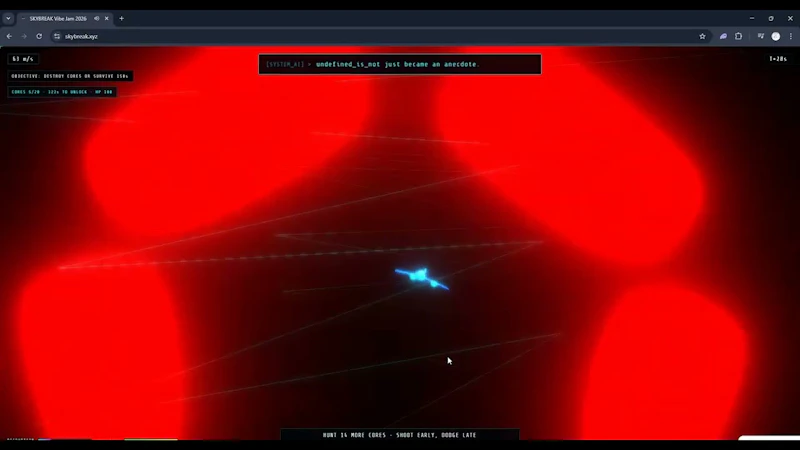Minimize the browser window
This screenshot has width=800, height=450.
tap(752, 18)
